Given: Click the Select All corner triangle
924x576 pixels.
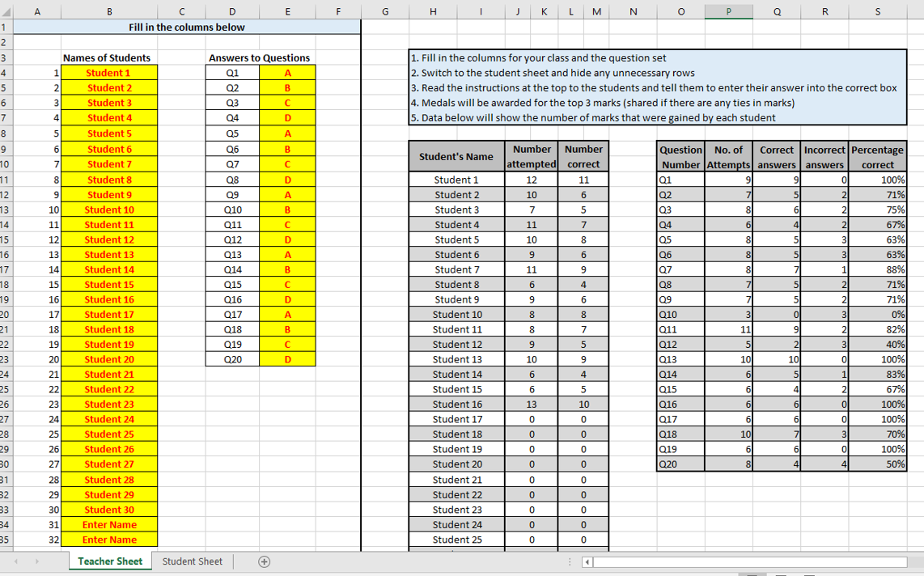Looking at the screenshot, I should 6,11.
